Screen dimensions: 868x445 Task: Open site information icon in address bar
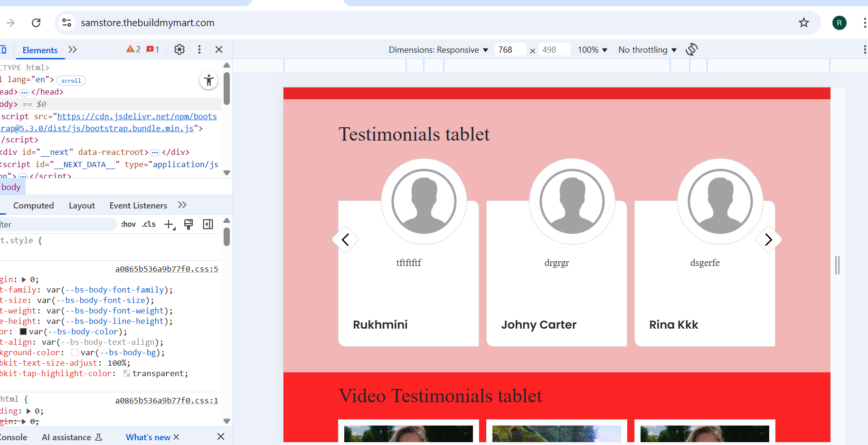[67, 23]
